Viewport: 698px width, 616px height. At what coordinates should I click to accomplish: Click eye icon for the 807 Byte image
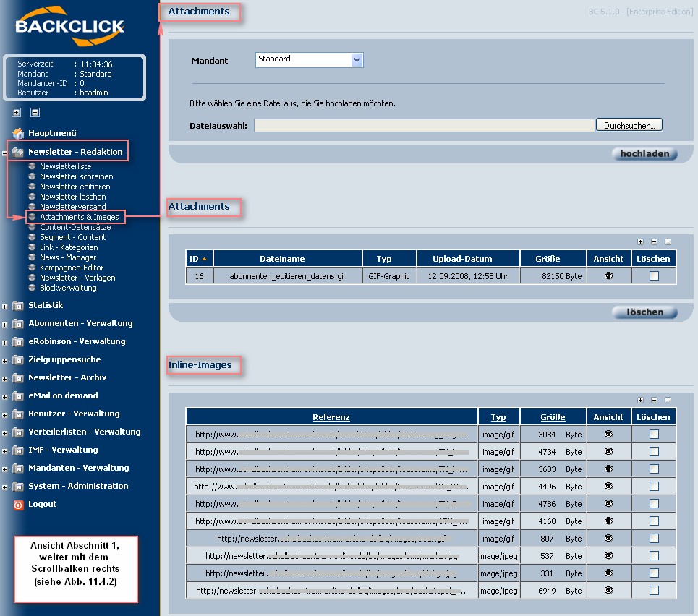(x=608, y=539)
